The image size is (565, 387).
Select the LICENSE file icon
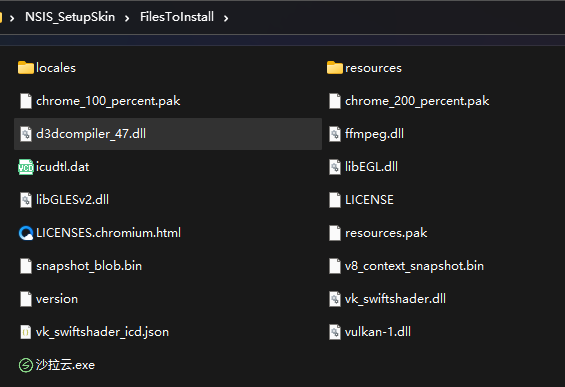click(335, 200)
